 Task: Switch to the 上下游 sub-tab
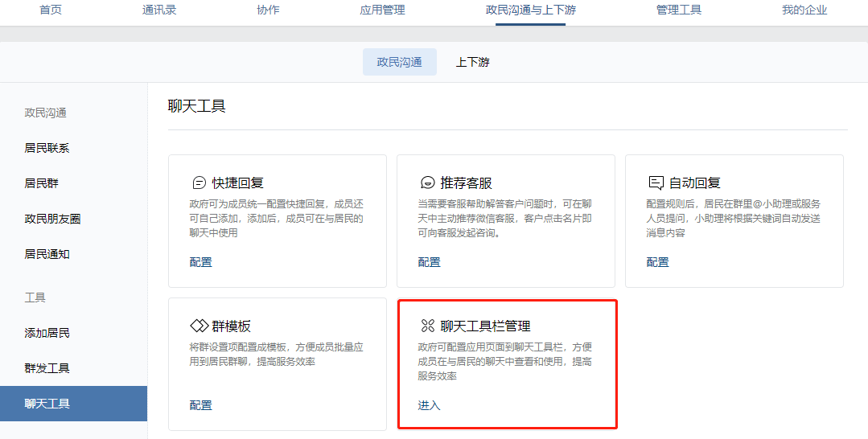coord(473,62)
